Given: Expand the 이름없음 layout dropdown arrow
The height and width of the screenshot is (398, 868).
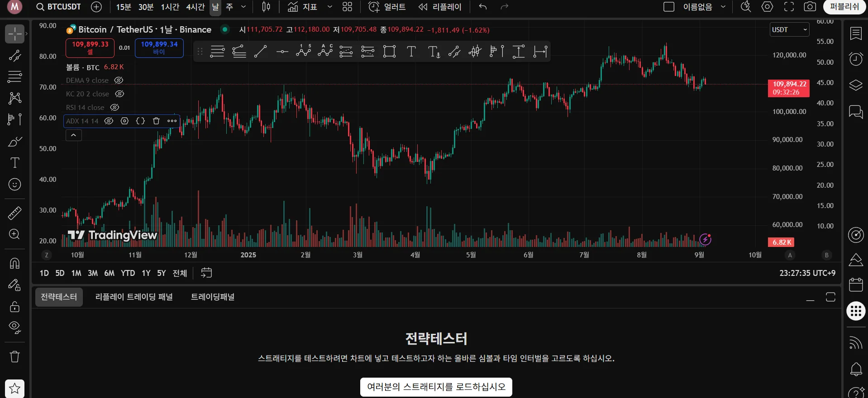Looking at the screenshot, I should pos(723,7).
